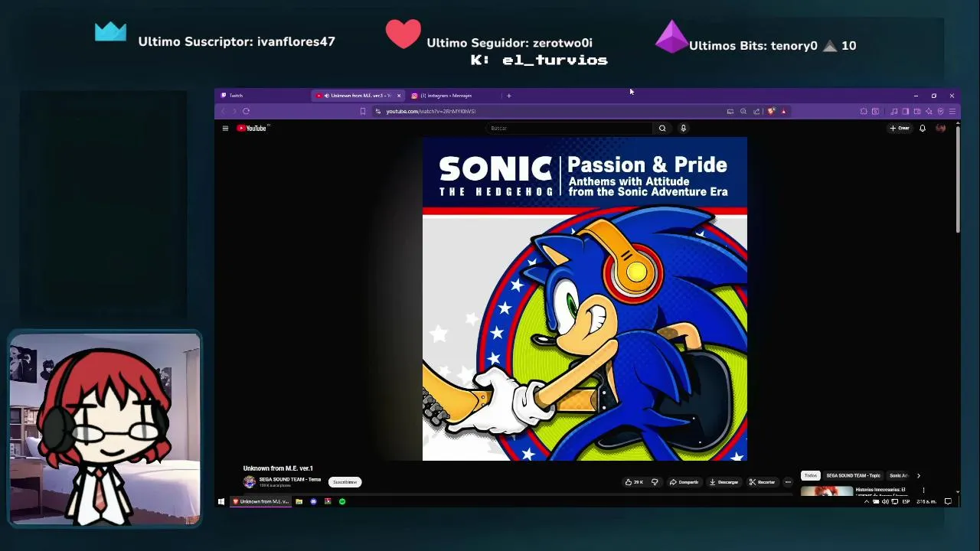Viewport: 980px width, 551px height.
Task: Start voice search with microphone icon
Action: click(x=684, y=129)
